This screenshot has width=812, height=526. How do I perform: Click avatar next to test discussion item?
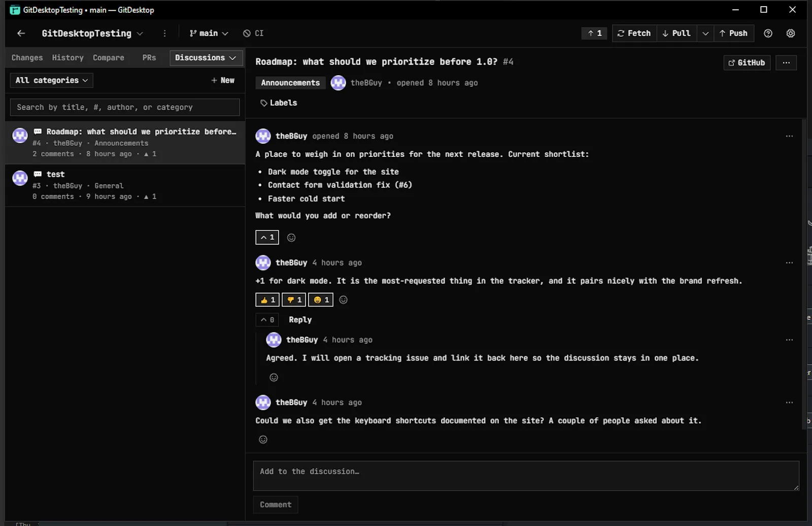(20, 178)
